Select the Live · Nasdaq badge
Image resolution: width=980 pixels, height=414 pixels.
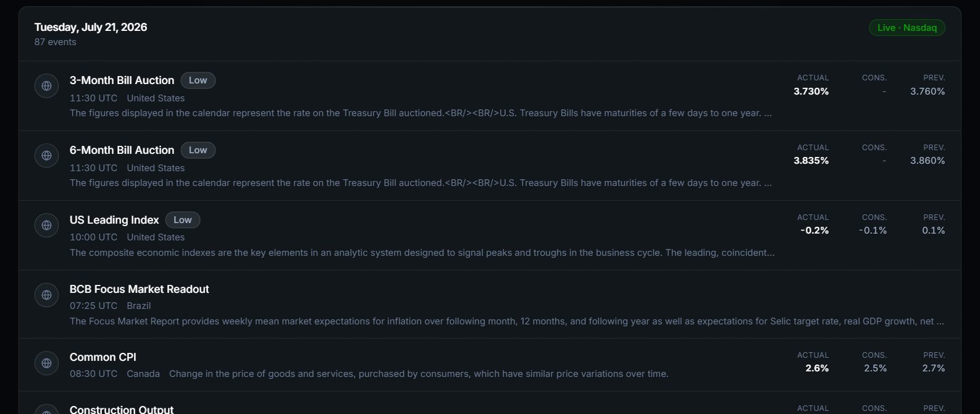[x=907, y=28]
